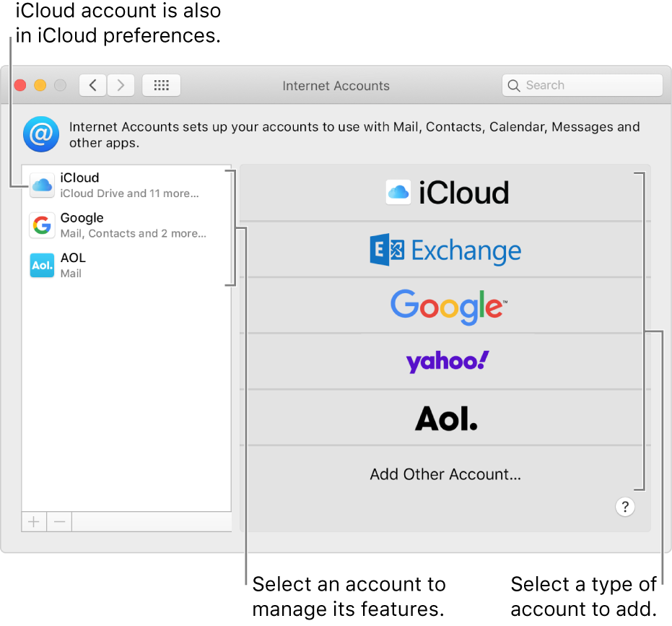672x626 pixels.
Task: Choose Yahoo as the account type to add
Action: (x=445, y=362)
